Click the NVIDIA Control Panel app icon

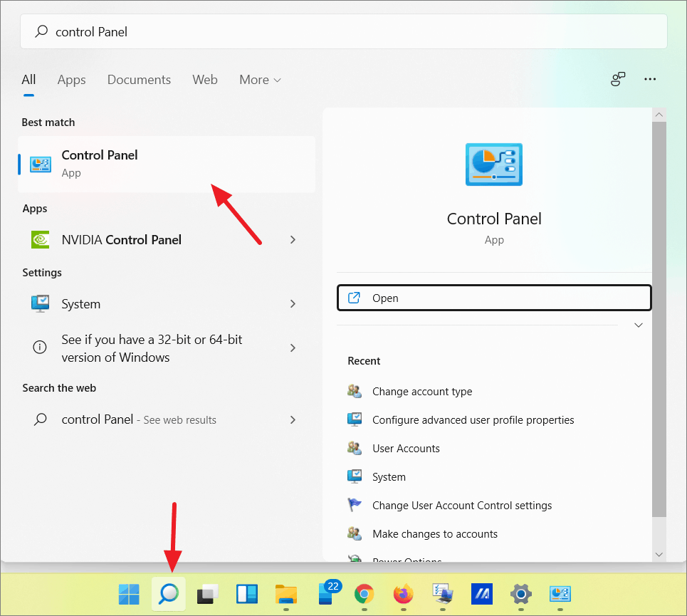point(41,240)
